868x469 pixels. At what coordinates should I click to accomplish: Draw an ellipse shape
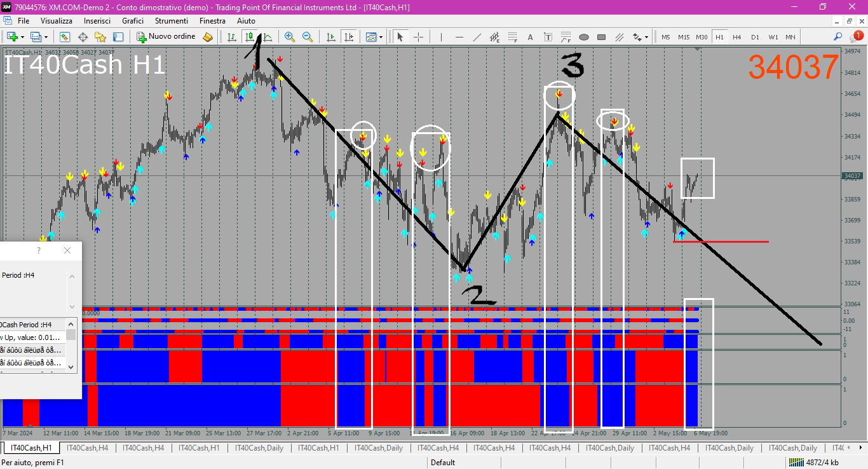[x=583, y=37]
